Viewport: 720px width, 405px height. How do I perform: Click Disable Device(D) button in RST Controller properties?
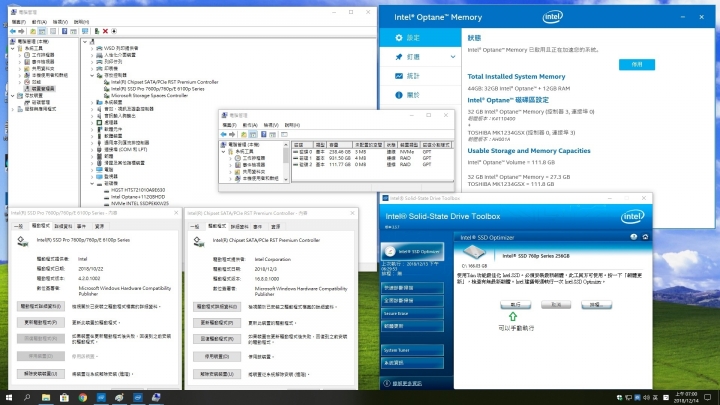pyautogui.click(x=217, y=356)
